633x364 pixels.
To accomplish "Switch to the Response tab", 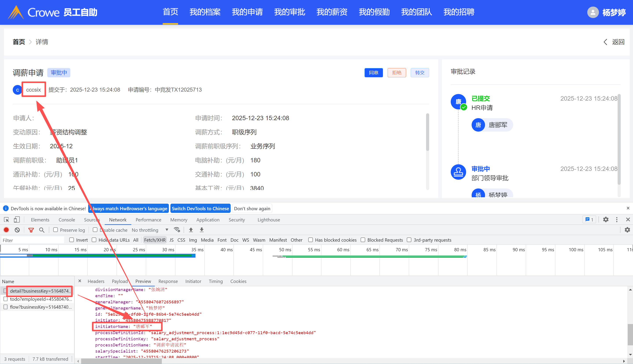I will click(168, 281).
